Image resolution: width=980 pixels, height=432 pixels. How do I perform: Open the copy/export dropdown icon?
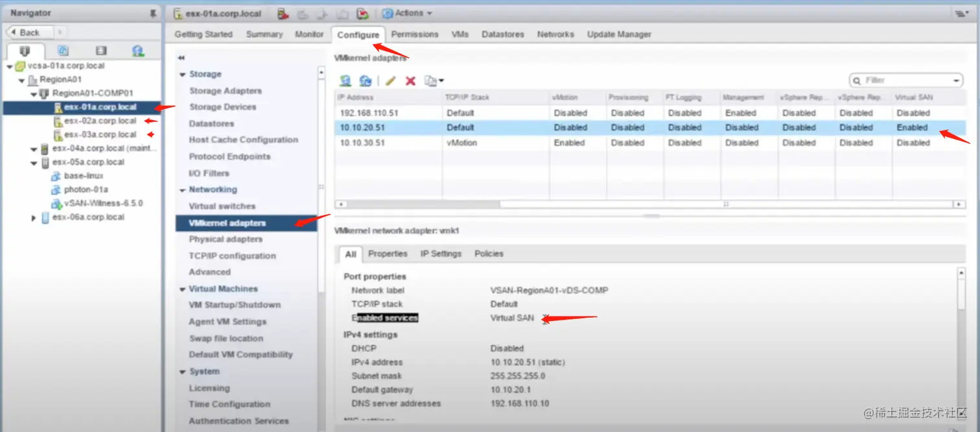pyautogui.click(x=434, y=80)
